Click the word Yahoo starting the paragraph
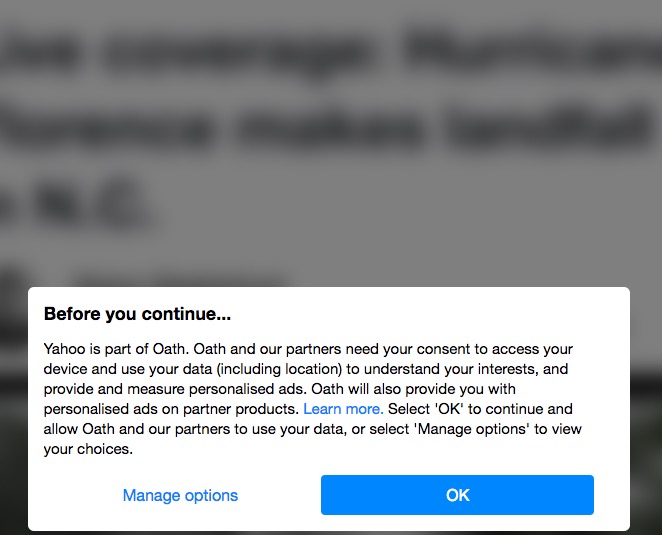The width and height of the screenshot is (662, 535). click(64, 349)
